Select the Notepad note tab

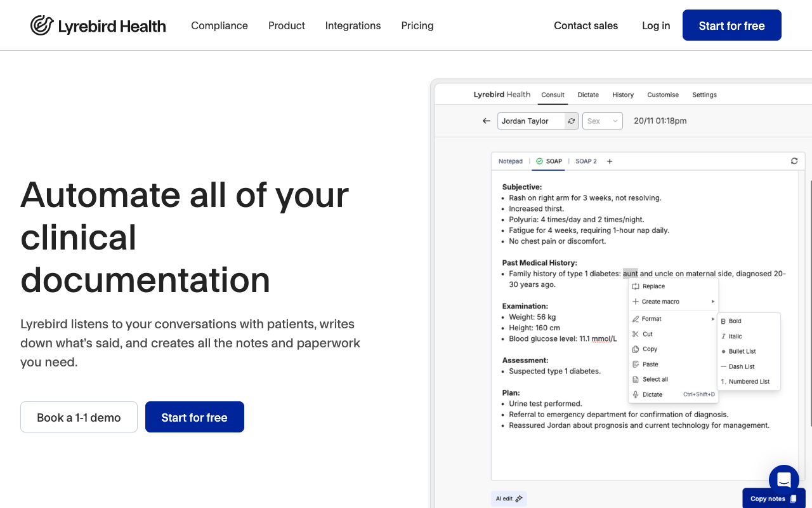click(x=511, y=161)
